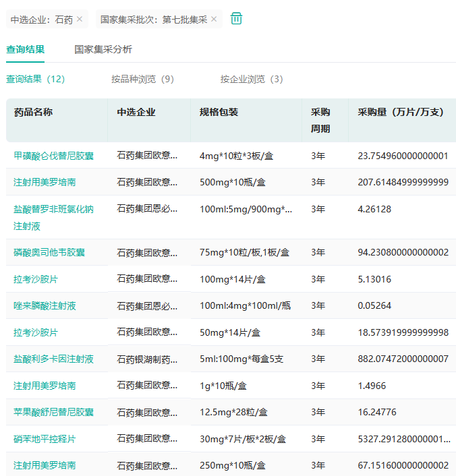The image size is (456, 476).
Task: Switch to the 国家集采分析 tab
Action: (103, 49)
